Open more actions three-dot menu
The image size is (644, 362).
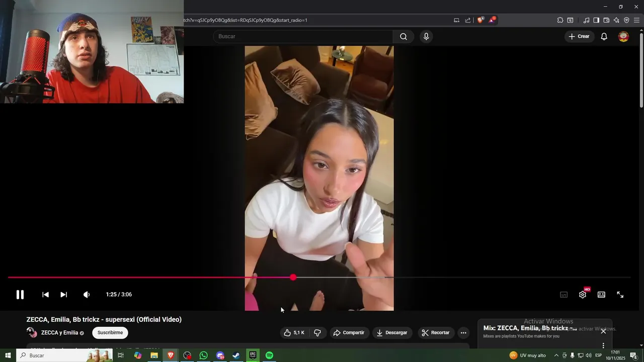(463, 333)
